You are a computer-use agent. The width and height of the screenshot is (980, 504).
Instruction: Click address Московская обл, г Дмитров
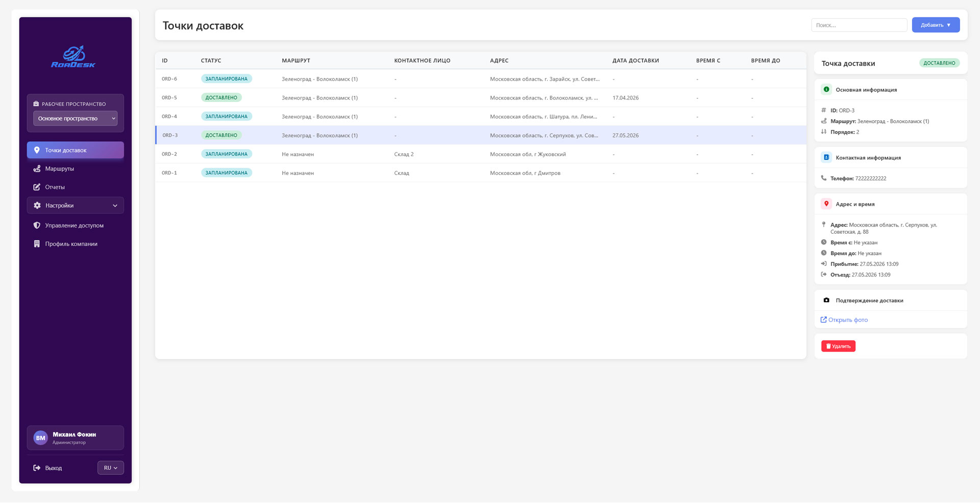(x=525, y=173)
